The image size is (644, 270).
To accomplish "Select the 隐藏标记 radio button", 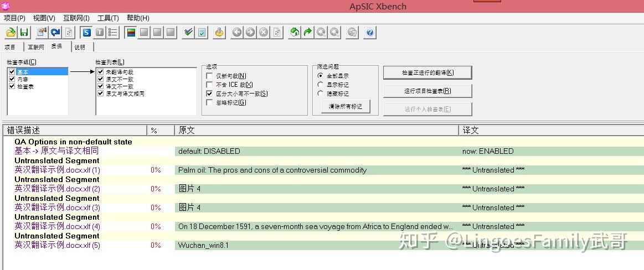I will click(321, 94).
